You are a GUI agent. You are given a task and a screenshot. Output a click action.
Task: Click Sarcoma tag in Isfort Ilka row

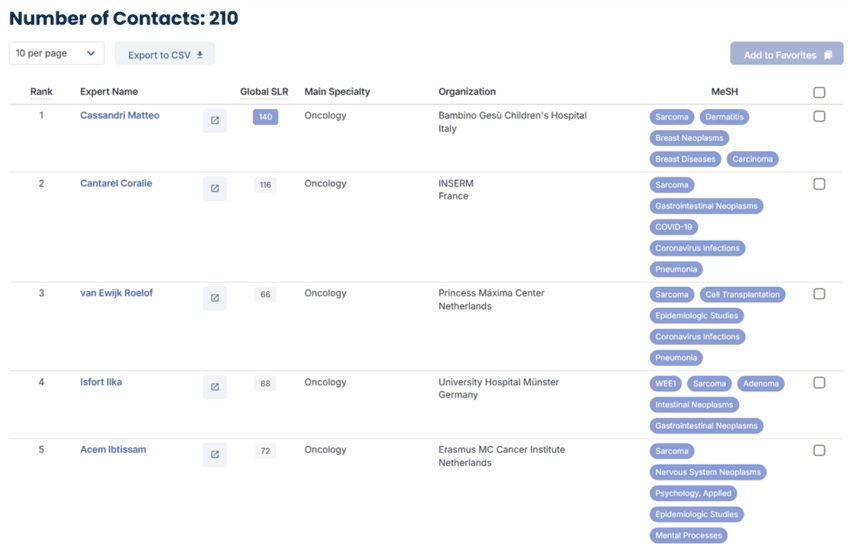(x=709, y=384)
